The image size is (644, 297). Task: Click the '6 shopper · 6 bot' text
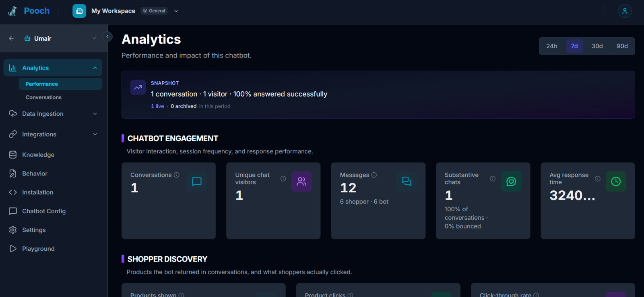[x=364, y=202]
